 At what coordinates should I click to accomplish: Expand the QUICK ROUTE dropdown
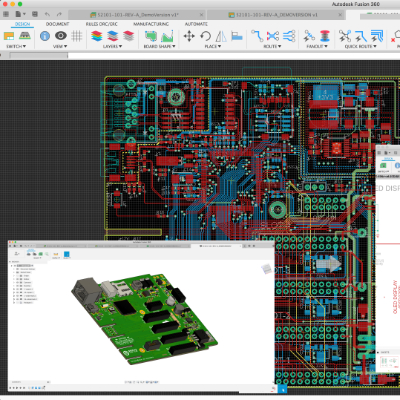coord(361,46)
